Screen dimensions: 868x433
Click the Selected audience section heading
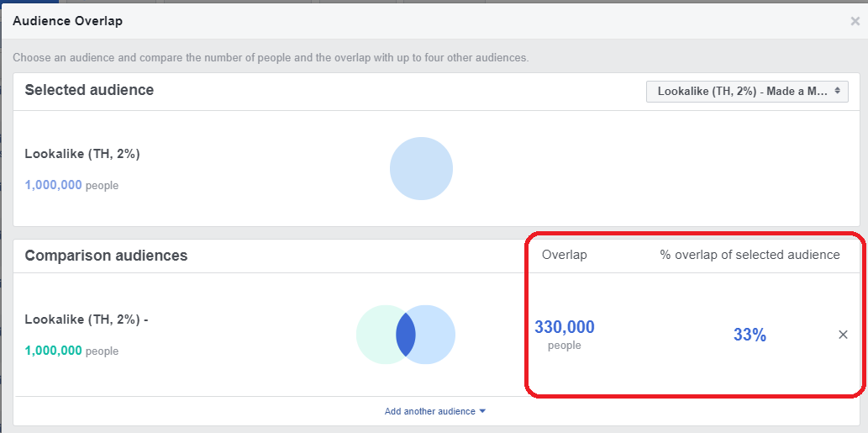[89, 90]
